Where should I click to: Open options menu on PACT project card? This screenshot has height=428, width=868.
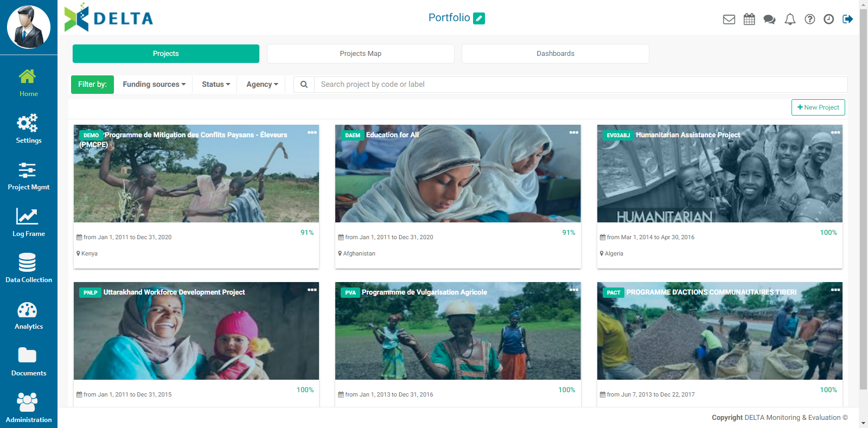click(835, 290)
